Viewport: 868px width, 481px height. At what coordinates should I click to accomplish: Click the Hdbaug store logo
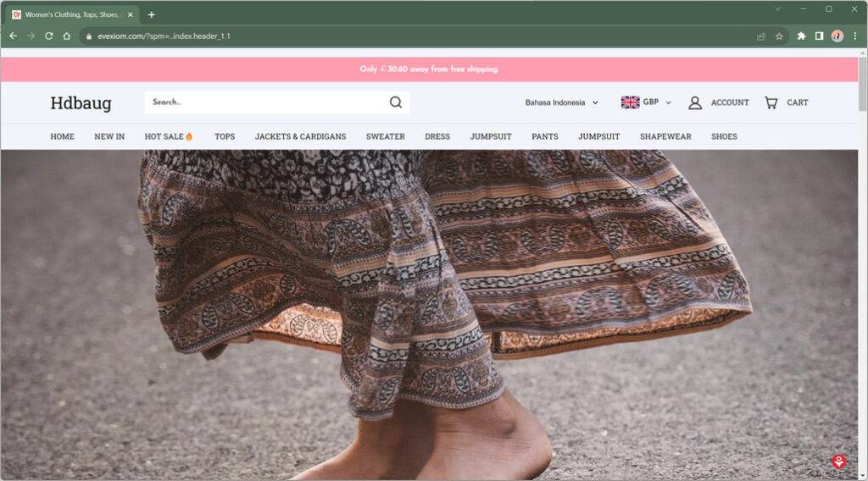click(81, 103)
